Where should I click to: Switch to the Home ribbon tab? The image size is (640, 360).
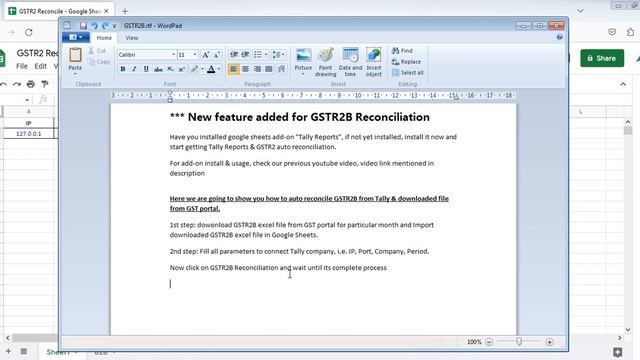pos(104,38)
